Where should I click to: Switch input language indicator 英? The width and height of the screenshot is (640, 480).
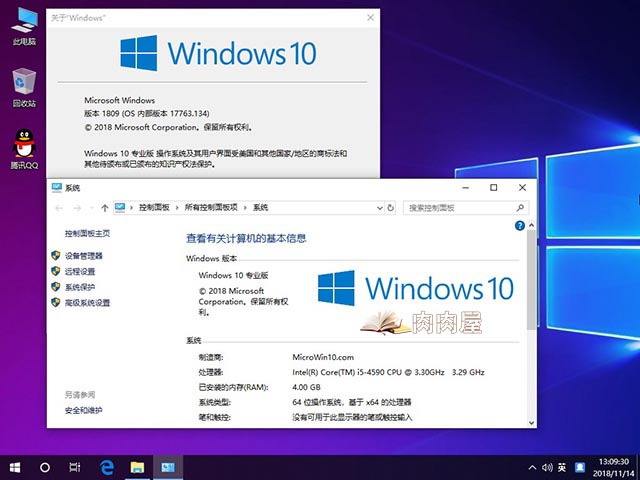click(562, 467)
